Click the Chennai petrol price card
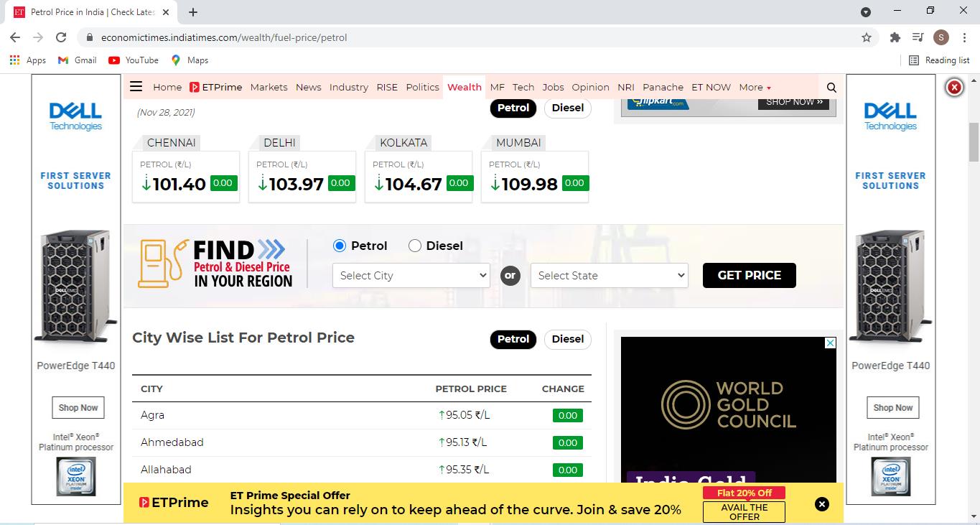 (x=186, y=176)
